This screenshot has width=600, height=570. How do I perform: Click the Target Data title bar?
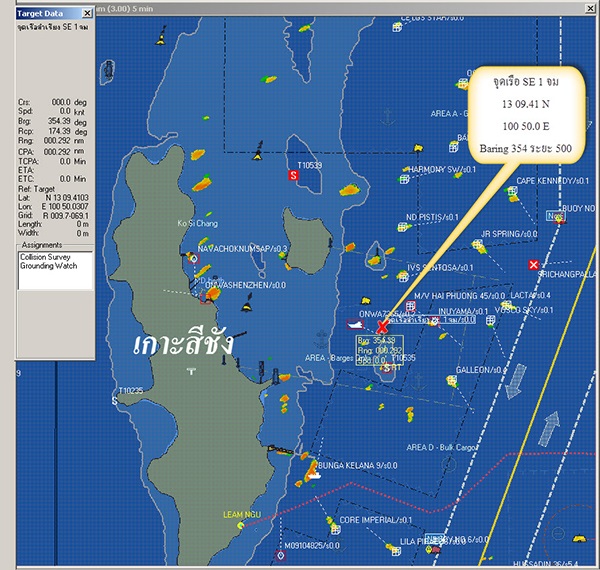(42, 13)
